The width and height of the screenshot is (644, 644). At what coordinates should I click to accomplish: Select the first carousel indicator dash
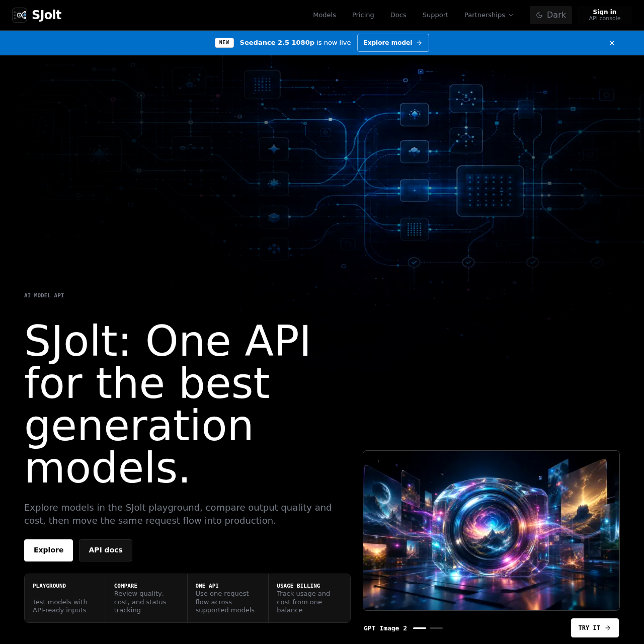tap(420, 628)
